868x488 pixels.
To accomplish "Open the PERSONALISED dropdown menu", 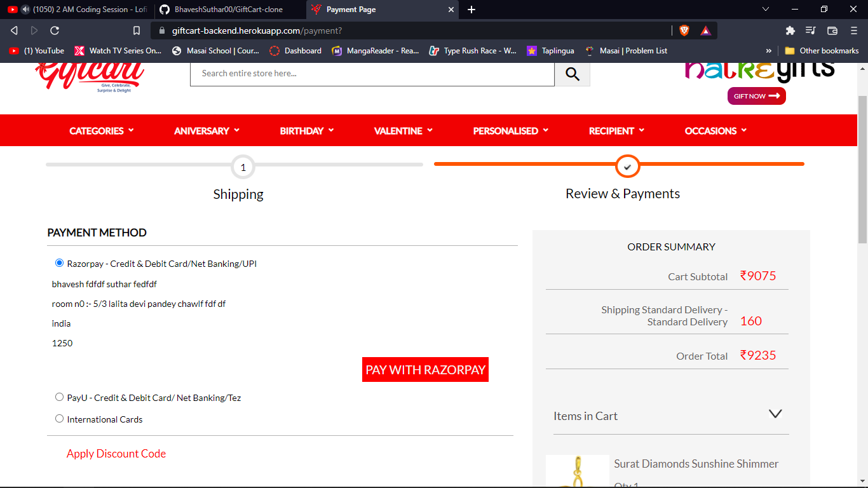I will coord(511,131).
